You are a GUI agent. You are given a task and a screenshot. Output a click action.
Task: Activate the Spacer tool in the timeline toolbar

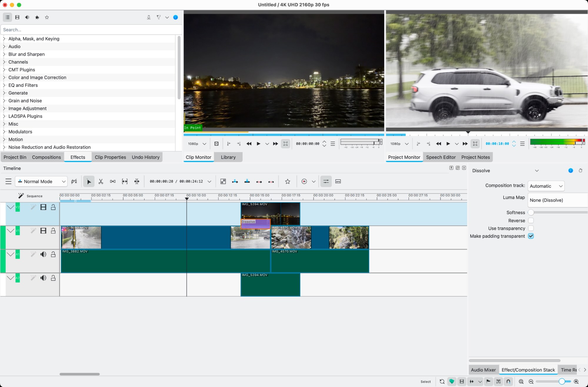click(x=113, y=182)
